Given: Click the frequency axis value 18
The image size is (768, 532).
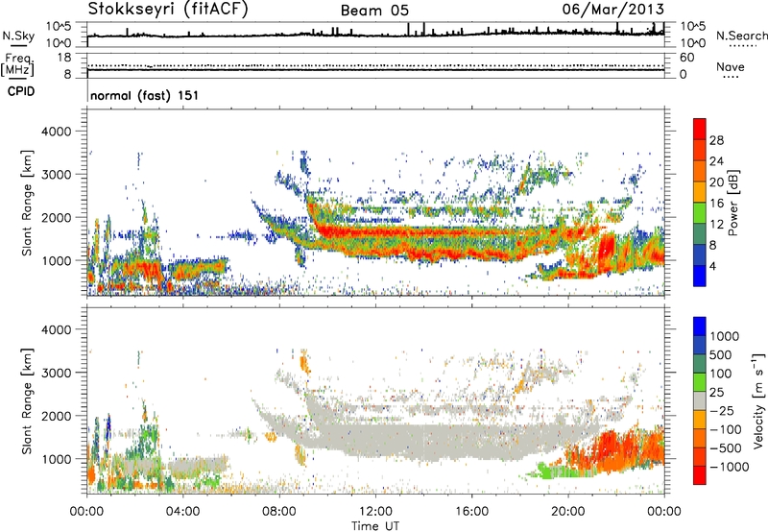Looking at the screenshot, I should pos(64,58).
